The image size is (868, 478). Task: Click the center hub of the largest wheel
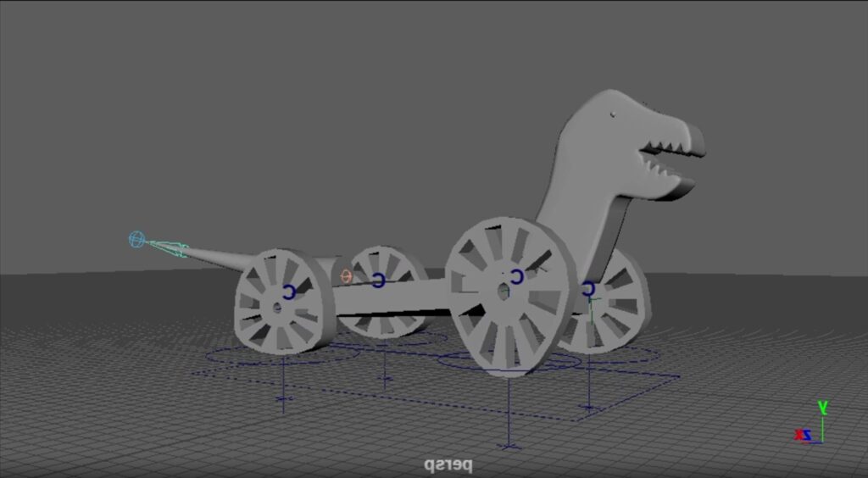tap(503, 292)
